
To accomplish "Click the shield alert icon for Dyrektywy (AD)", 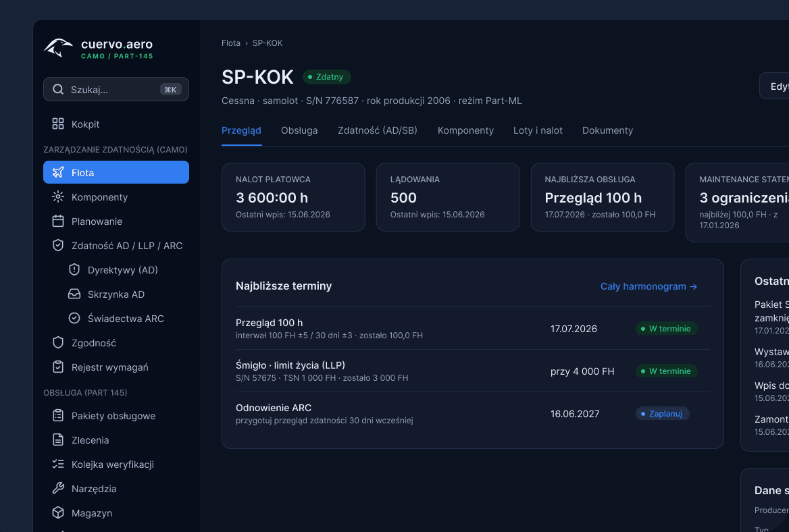I will point(74,269).
